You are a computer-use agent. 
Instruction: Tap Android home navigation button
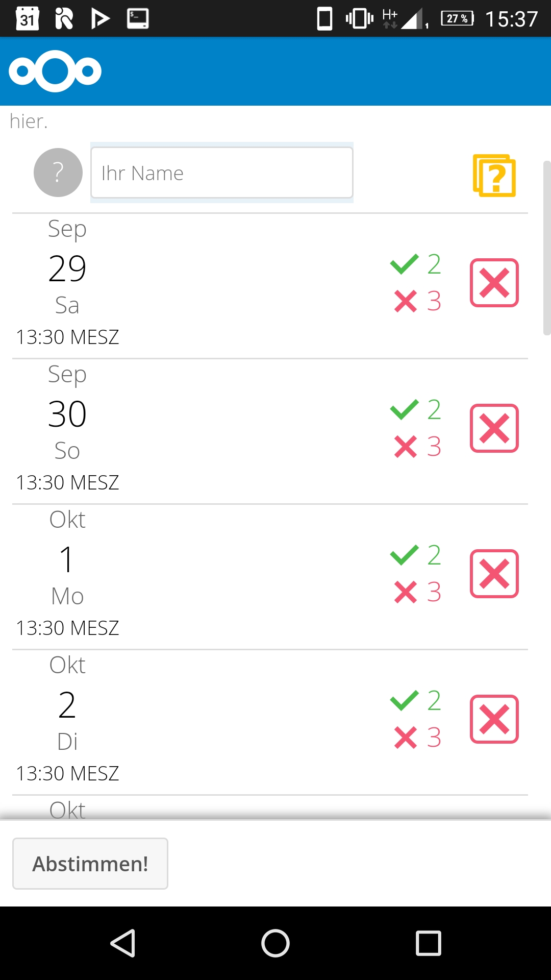coord(275,943)
